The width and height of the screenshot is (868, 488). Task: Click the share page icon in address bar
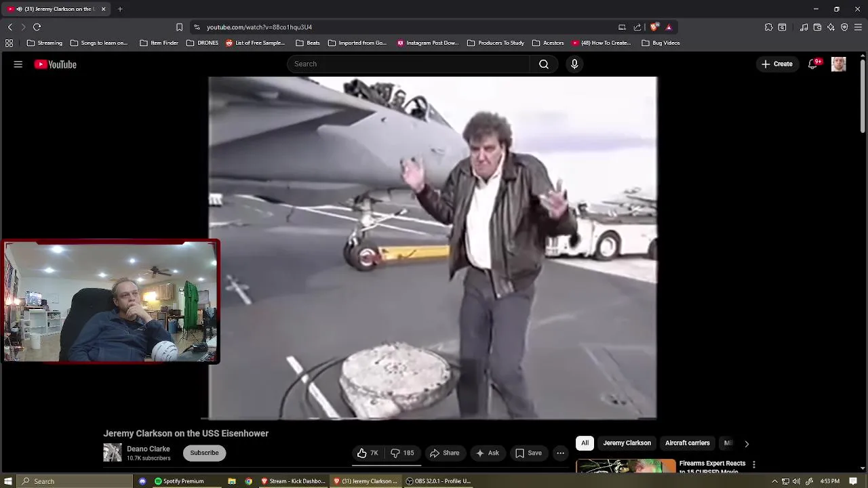pos(637,27)
